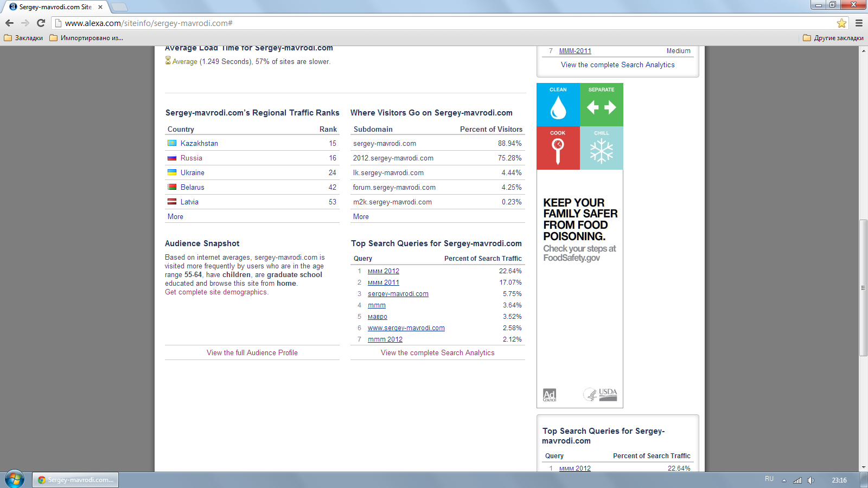Open Импортировано из... bookmarks folder
Image resolution: width=868 pixels, height=488 pixels.
click(x=86, y=38)
